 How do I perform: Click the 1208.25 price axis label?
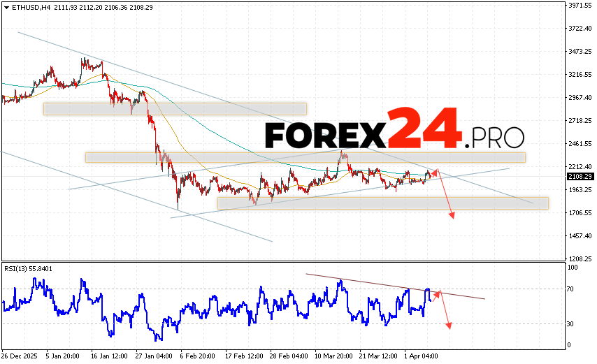(x=580, y=259)
